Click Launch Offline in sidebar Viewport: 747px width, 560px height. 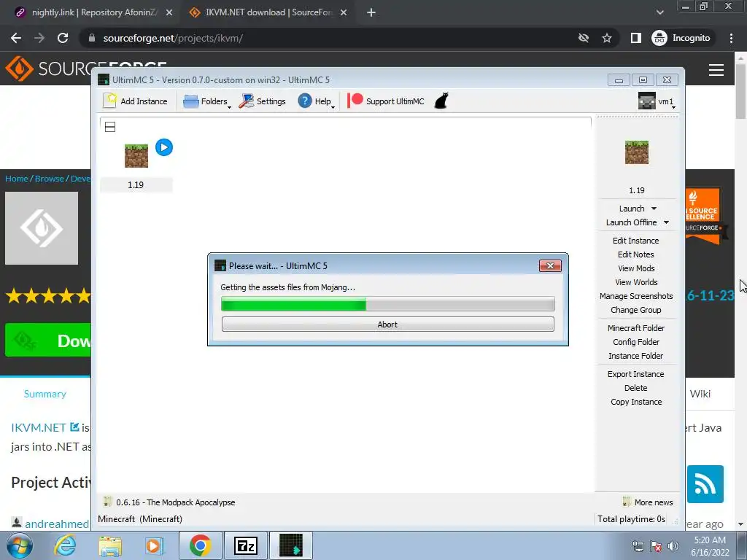[631, 222]
